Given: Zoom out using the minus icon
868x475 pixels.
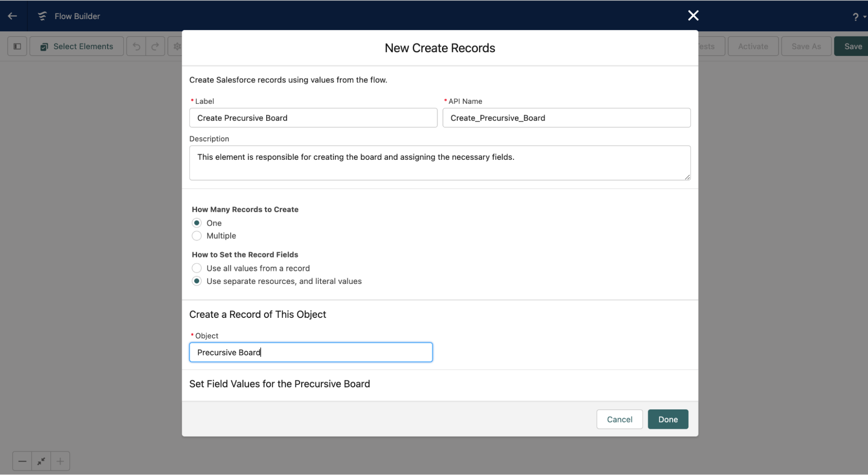Looking at the screenshot, I should point(22,461).
